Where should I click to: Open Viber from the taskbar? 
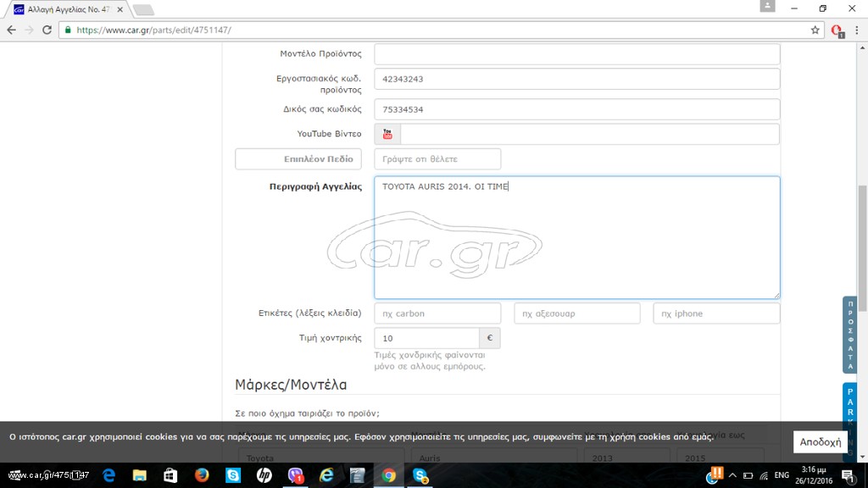296,475
